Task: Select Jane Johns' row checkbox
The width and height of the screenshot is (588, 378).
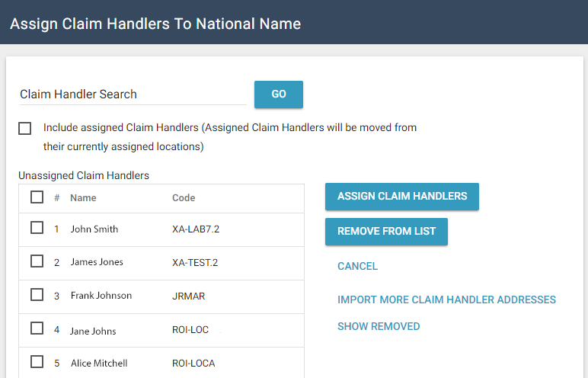Action: coord(37,328)
